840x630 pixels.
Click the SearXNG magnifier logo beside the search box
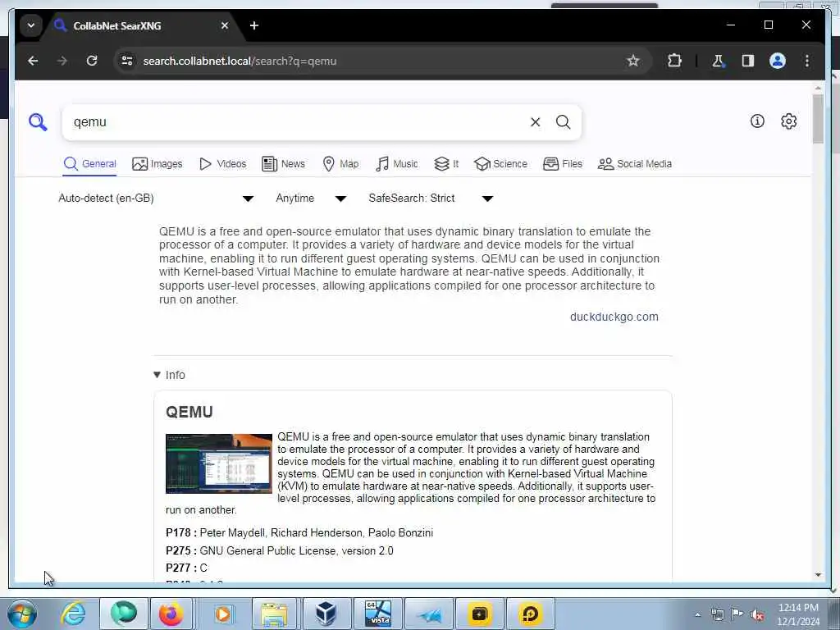click(38, 122)
